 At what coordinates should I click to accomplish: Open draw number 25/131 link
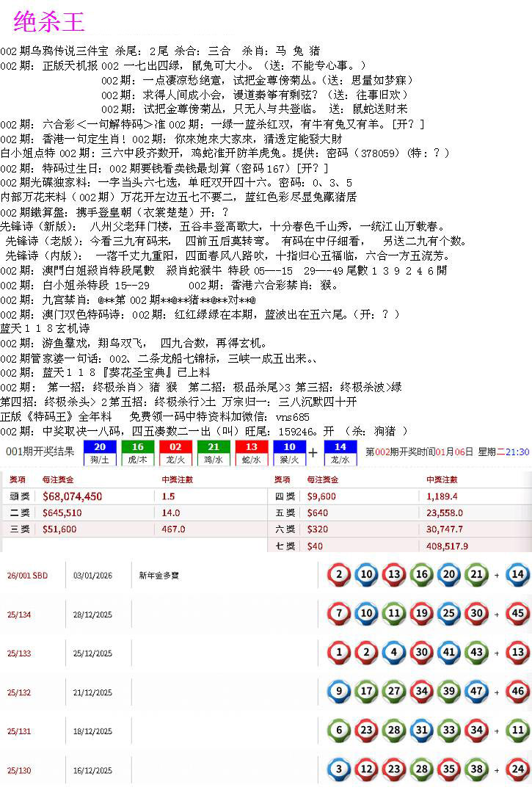[19, 731]
